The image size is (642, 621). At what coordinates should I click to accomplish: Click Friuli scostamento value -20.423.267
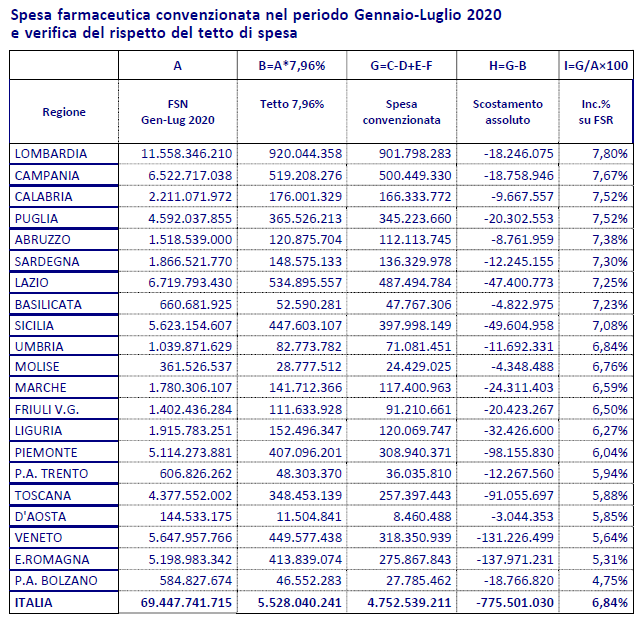518,409
